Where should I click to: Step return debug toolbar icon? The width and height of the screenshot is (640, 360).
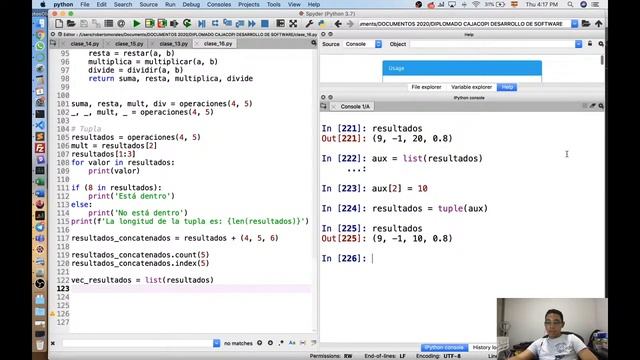[x=240, y=24]
